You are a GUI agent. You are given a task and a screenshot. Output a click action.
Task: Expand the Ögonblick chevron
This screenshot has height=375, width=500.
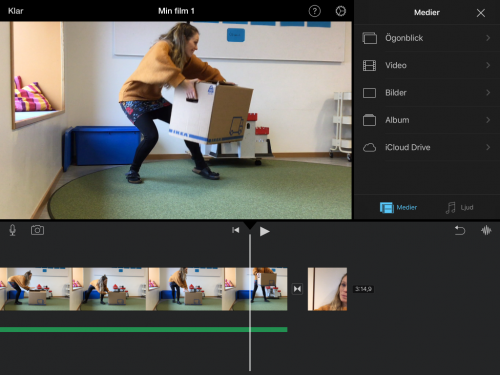488,38
